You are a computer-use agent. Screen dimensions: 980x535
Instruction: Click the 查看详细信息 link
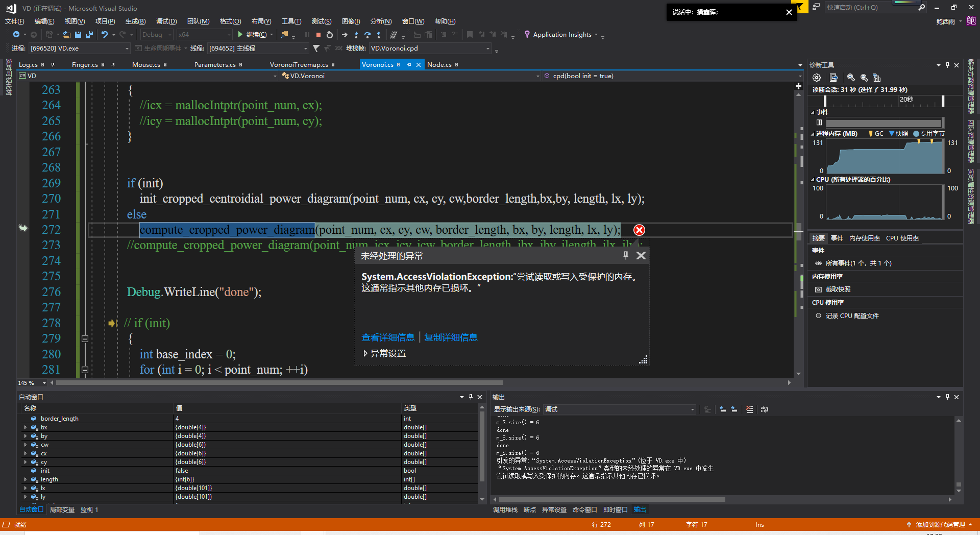tap(388, 337)
